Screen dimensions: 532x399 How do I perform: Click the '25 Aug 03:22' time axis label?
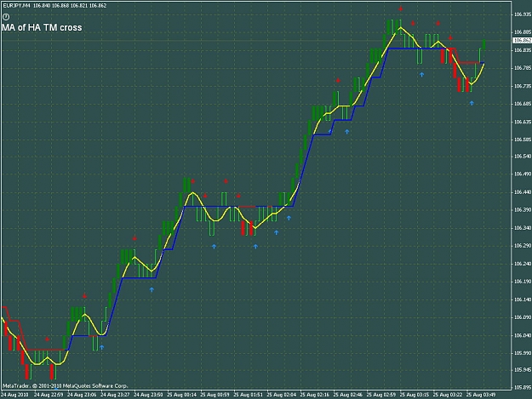tap(448, 395)
